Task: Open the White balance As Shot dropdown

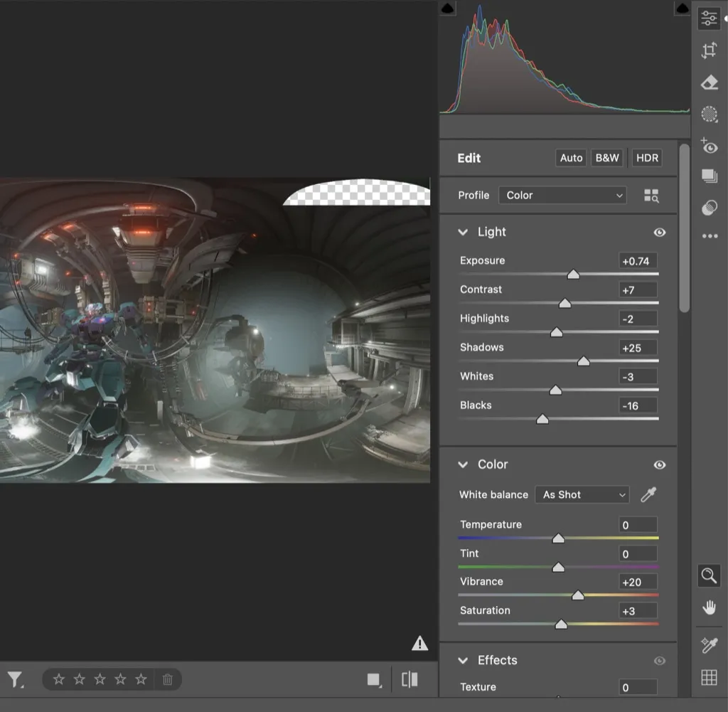Action: click(582, 494)
